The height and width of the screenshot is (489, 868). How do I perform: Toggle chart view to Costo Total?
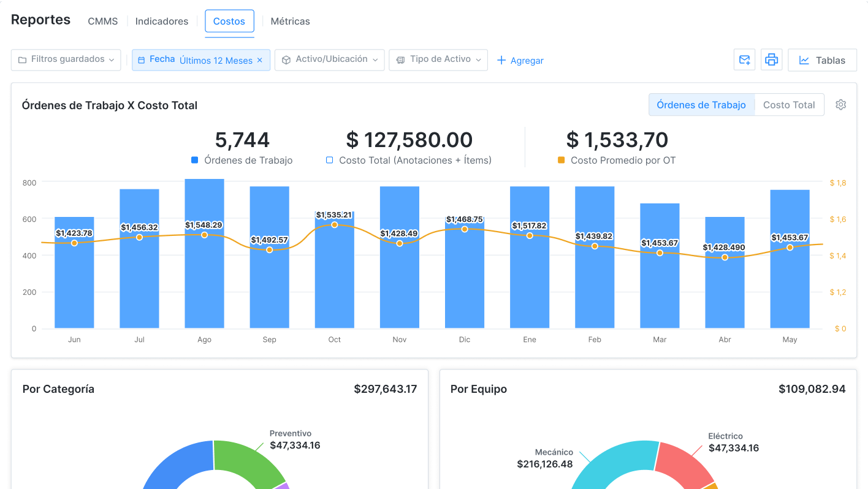(789, 105)
